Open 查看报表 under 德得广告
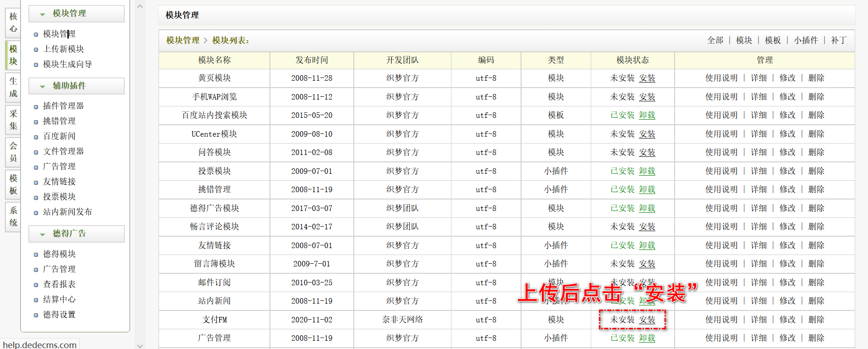 59,284
